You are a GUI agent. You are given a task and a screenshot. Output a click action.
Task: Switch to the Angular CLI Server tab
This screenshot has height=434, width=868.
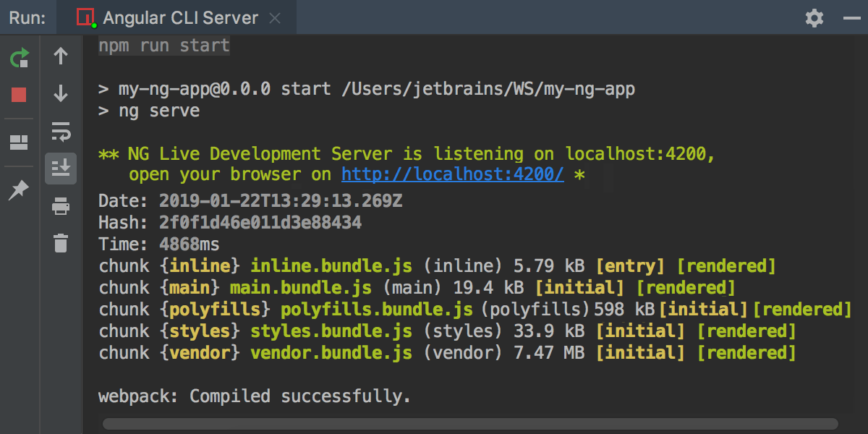181,17
